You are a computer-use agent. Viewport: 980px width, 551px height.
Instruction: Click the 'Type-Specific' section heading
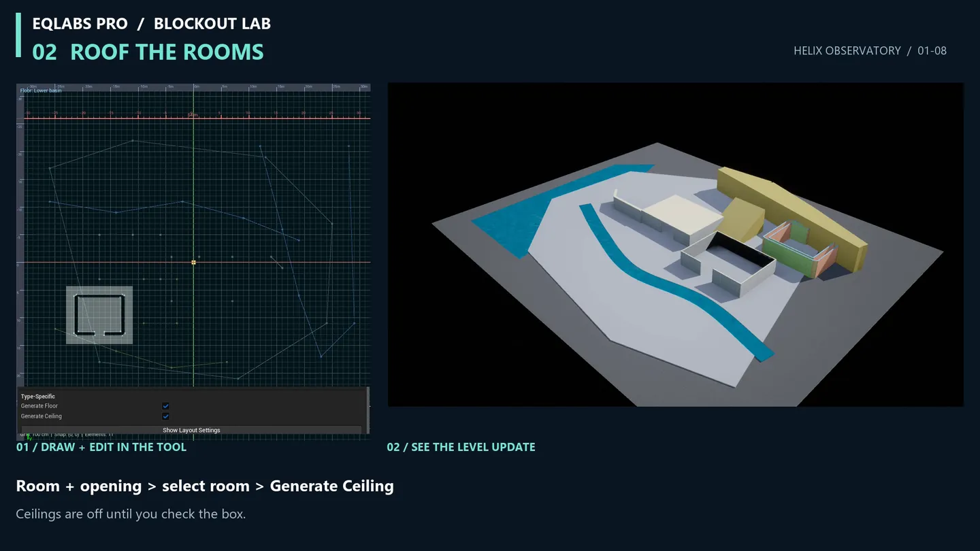click(38, 397)
